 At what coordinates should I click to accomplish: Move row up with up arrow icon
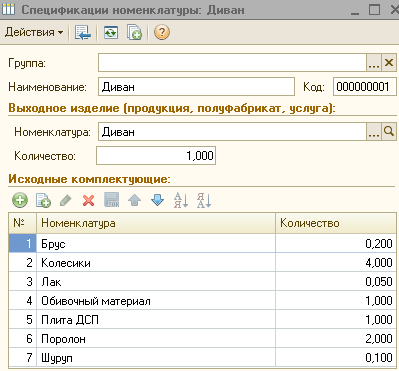click(135, 200)
